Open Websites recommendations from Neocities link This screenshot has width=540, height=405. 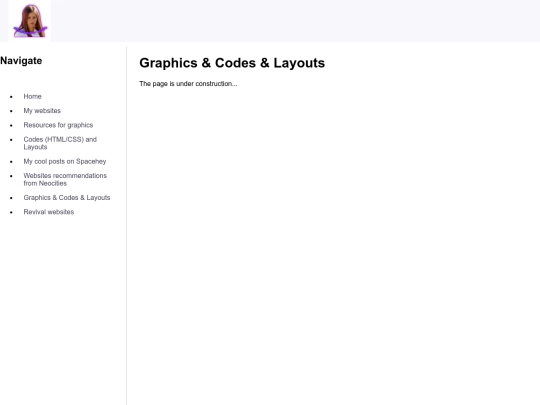(x=65, y=179)
